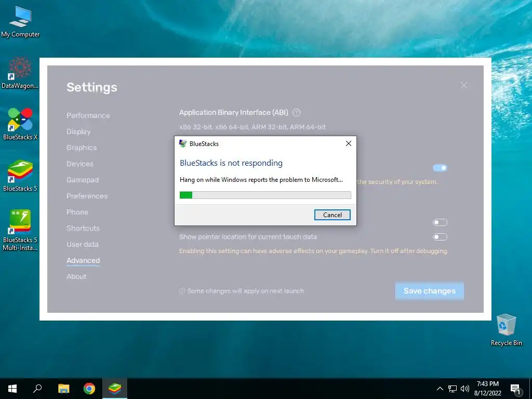This screenshot has width=532, height=399.
Task: Click the green reporting progress bar
Action: [x=265, y=195]
